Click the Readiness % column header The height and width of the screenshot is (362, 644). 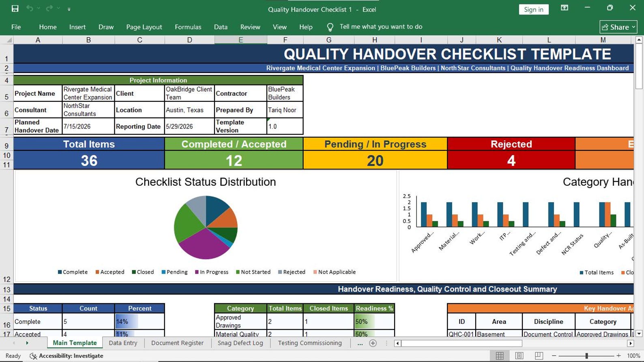tap(374, 308)
